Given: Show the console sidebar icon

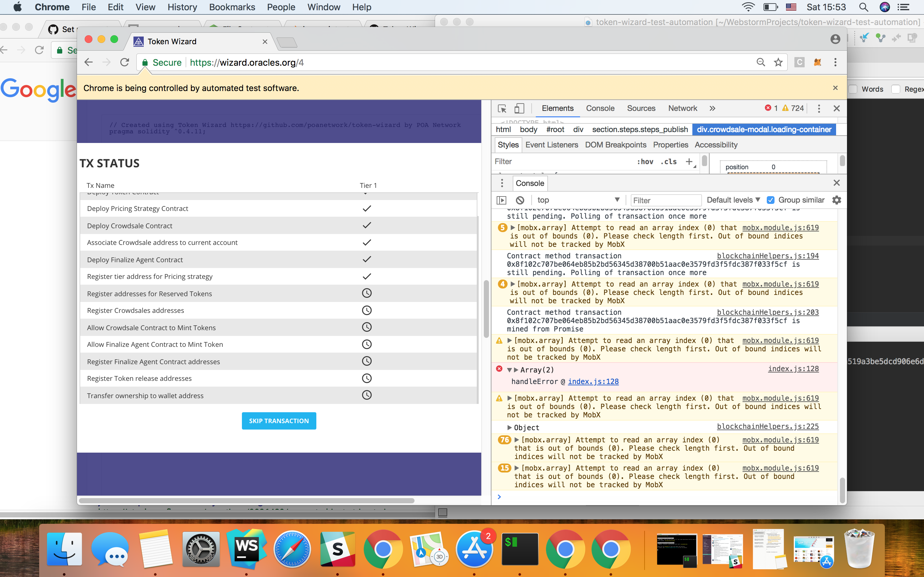Looking at the screenshot, I should pos(501,200).
